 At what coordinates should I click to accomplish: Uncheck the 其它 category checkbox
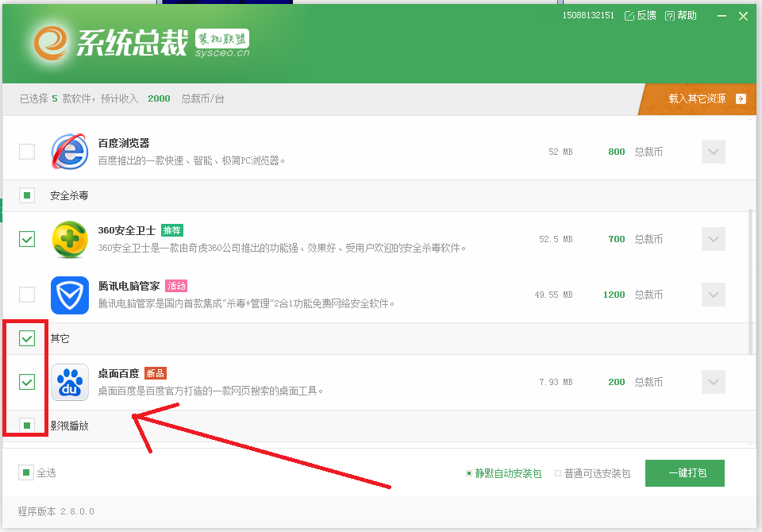27,338
